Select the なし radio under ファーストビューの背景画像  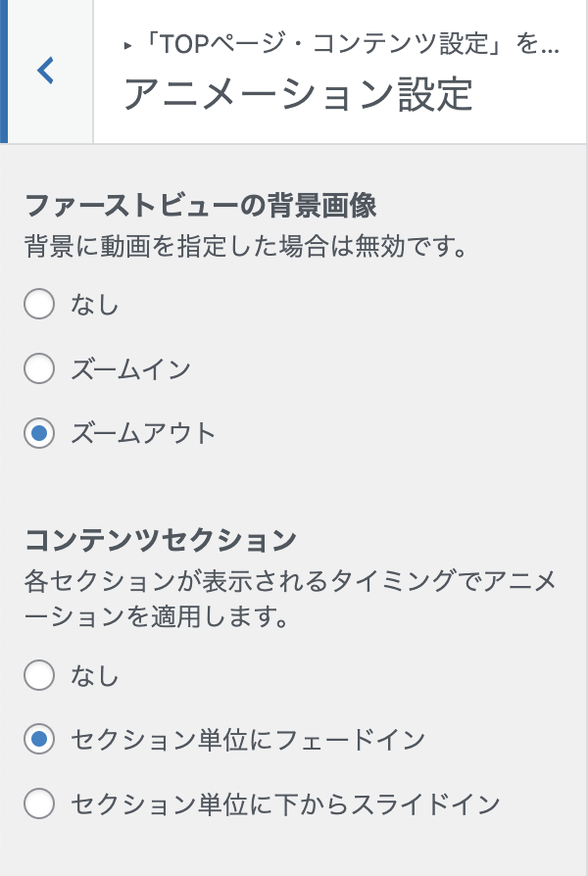click(39, 304)
